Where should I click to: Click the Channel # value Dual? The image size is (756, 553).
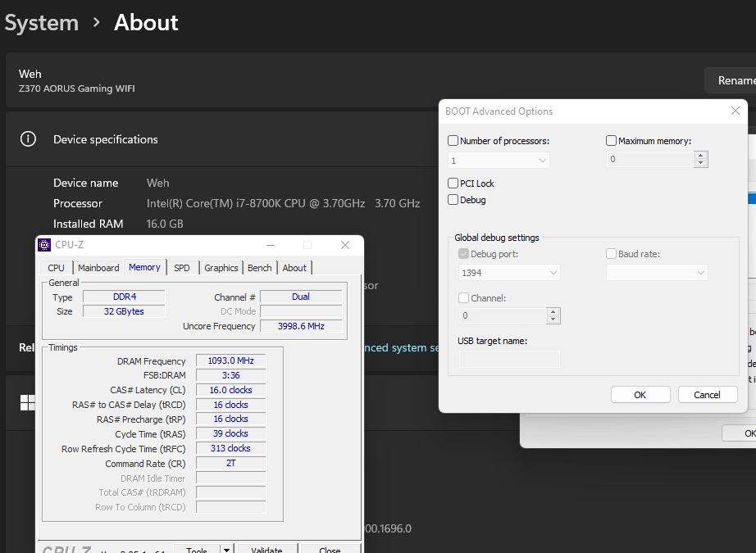pos(301,297)
